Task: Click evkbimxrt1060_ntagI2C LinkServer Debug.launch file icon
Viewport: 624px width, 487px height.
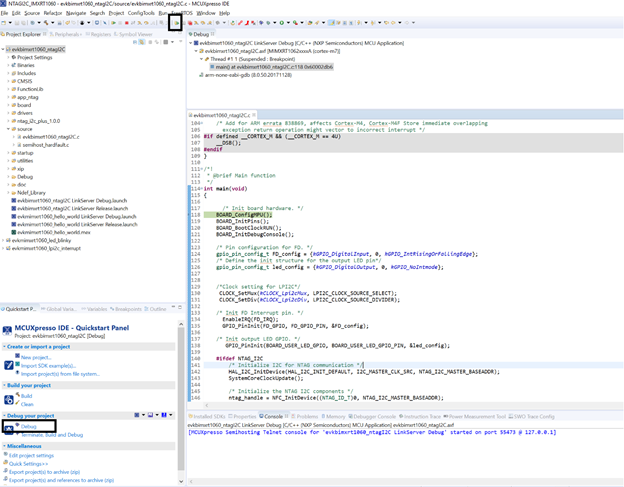Action: click(14, 201)
